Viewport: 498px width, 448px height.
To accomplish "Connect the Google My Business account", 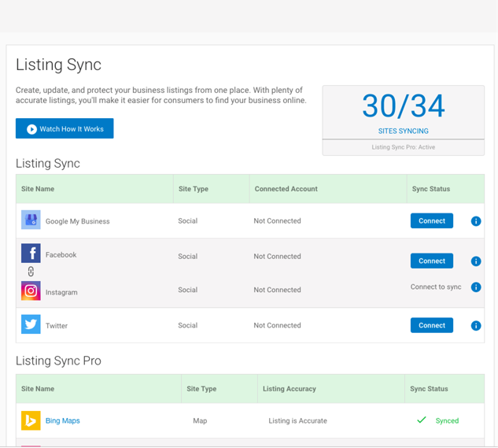I will [x=431, y=221].
